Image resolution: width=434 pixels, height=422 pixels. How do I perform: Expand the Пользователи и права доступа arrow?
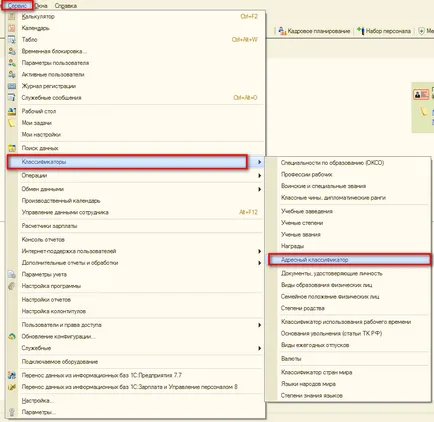[259, 325]
